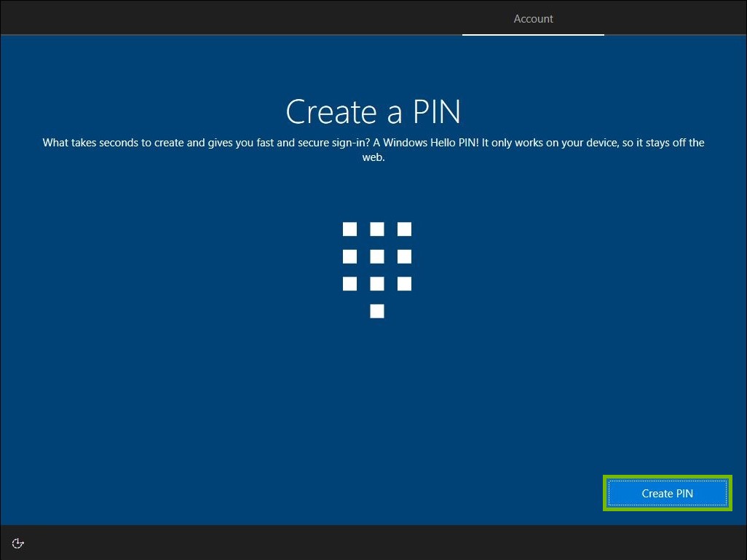Image resolution: width=747 pixels, height=560 pixels.
Task: Select the Account tab at the top
Action: pyautogui.click(x=533, y=18)
